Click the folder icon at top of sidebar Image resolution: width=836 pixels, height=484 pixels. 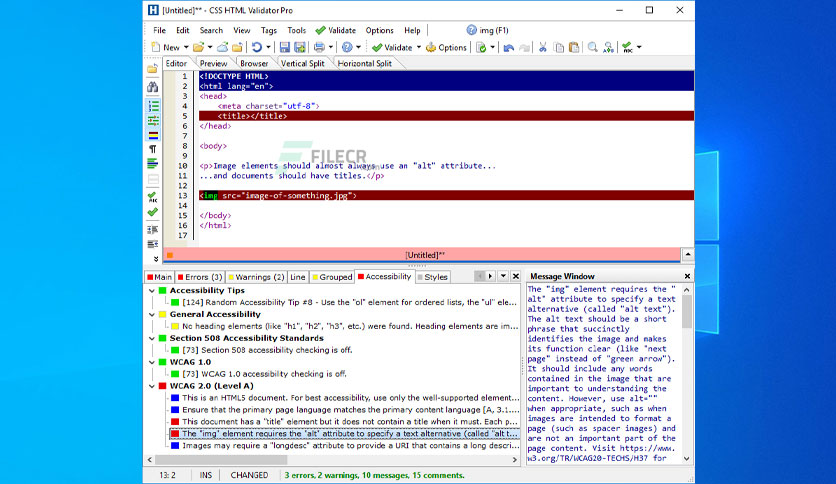(152, 69)
